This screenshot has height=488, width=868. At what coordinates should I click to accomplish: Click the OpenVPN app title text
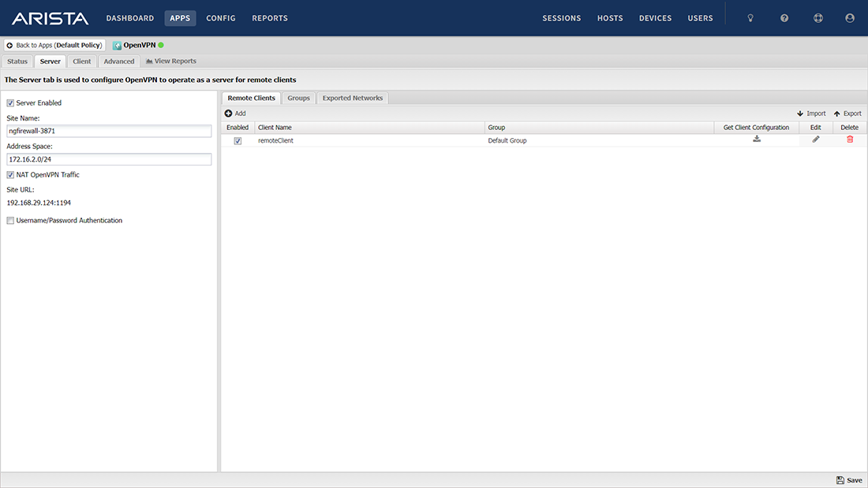coord(140,46)
